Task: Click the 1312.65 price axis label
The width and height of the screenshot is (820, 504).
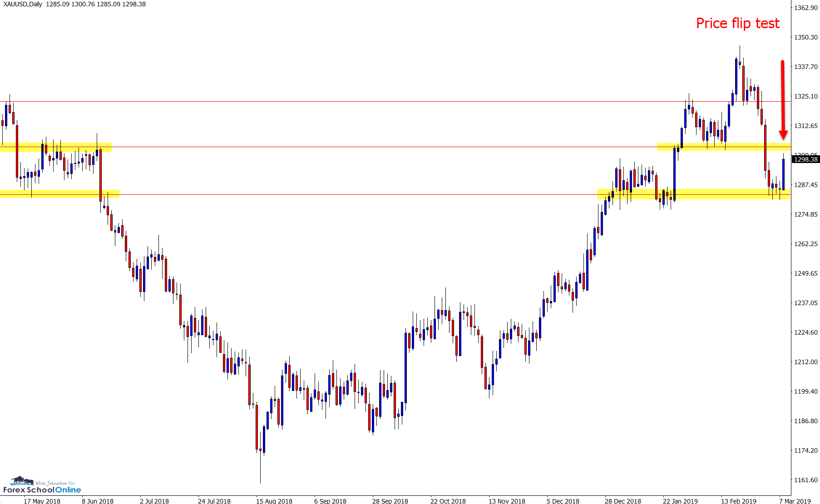Action: pyautogui.click(x=805, y=126)
